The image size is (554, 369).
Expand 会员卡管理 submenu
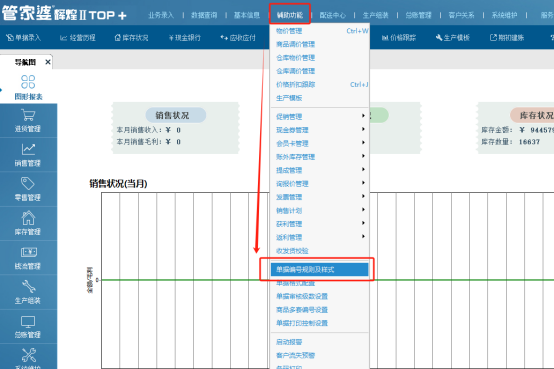pos(320,143)
